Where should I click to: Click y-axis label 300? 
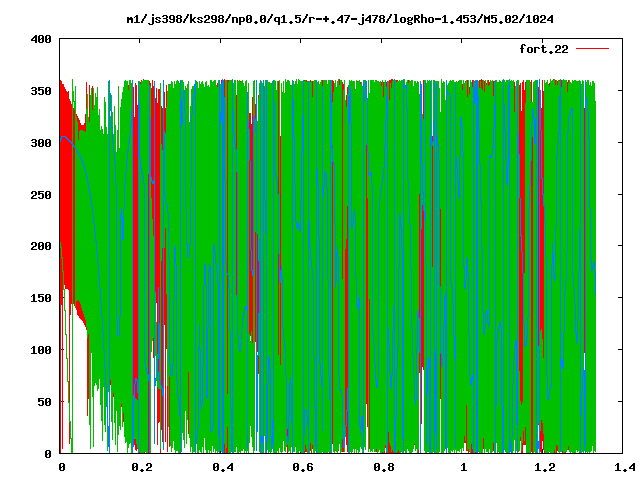(41, 143)
